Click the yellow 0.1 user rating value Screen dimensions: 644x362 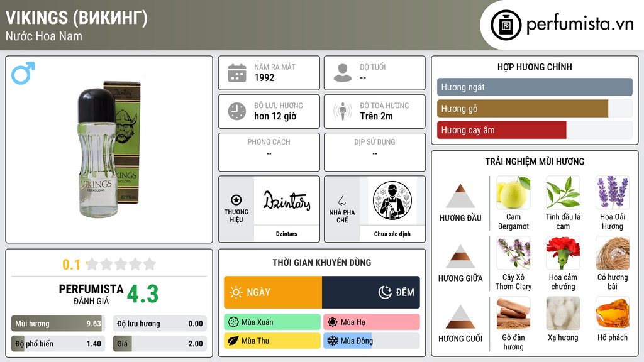[x=72, y=265]
